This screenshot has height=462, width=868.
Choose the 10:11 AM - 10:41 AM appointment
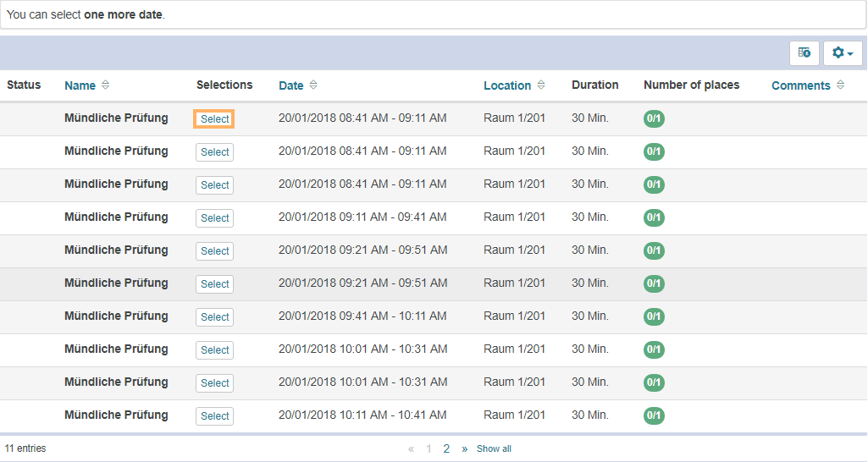coord(214,416)
